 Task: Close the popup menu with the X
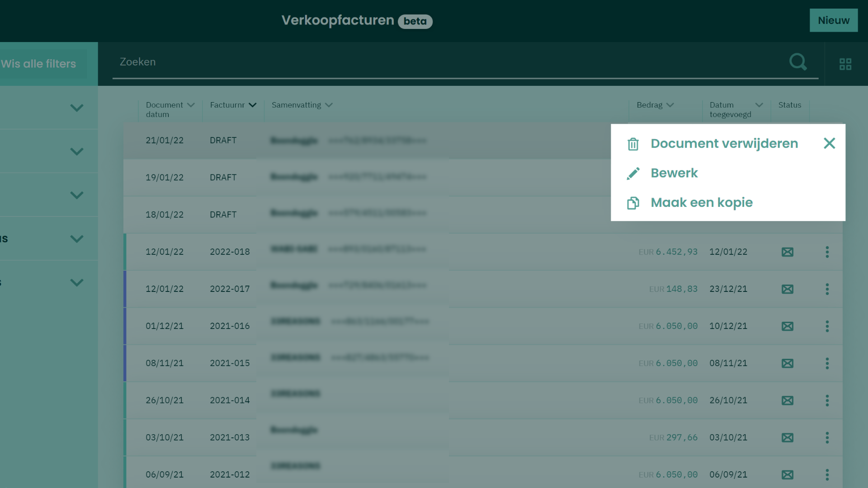pos(829,143)
